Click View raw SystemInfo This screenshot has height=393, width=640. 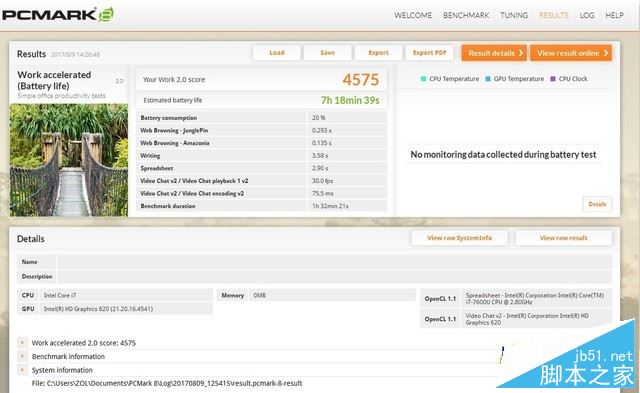click(x=460, y=238)
